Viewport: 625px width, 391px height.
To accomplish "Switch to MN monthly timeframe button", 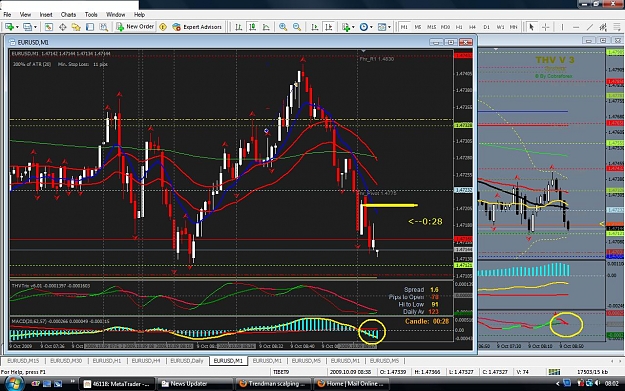I will point(514,27).
